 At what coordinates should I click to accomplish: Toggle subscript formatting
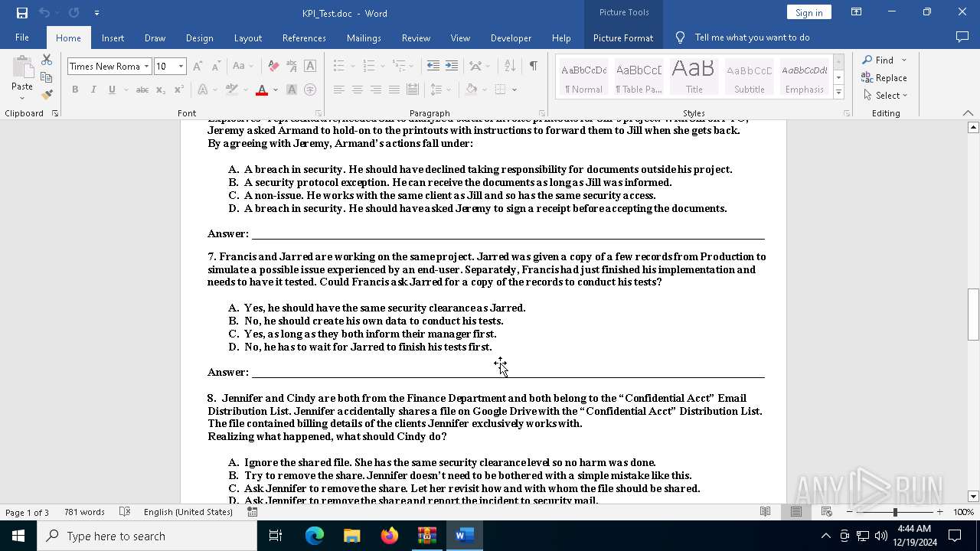160,90
